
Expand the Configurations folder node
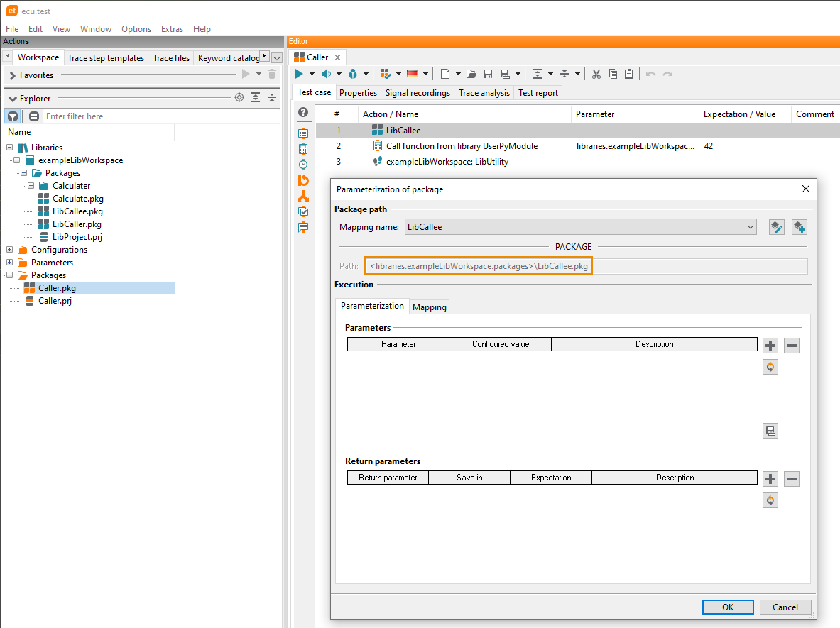[x=10, y=250]
